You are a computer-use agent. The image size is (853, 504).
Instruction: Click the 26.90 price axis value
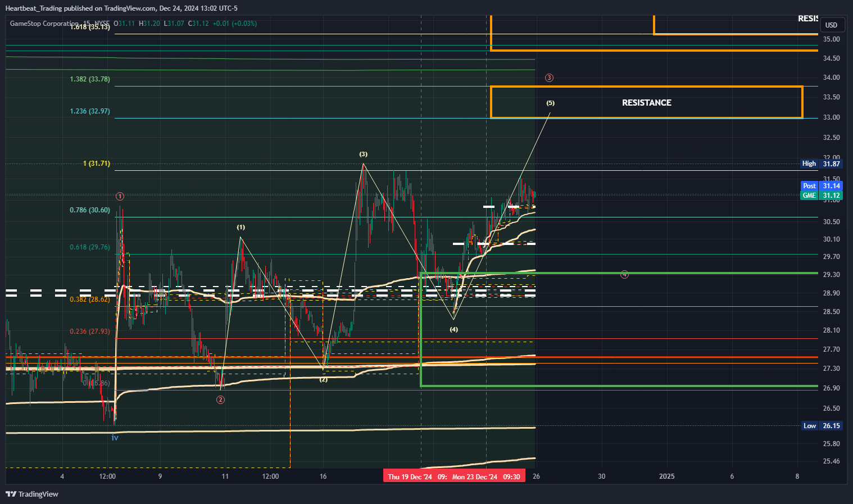click(x=831, y=388)
